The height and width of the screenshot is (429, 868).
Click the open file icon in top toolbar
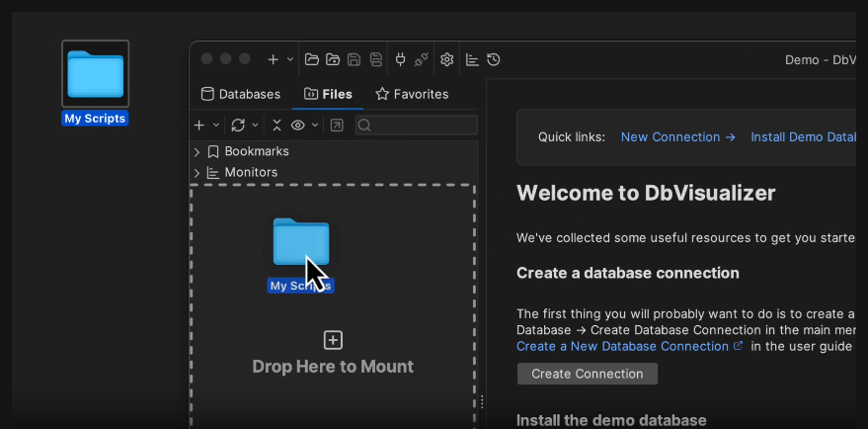(x=312, y=59)
